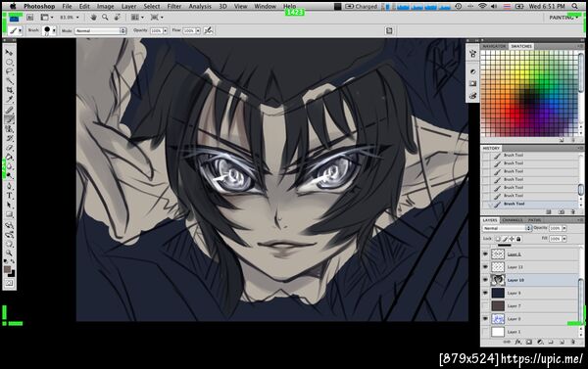Select the Elliptical Marquee tool
The width and height of the screenshot is (588, 369).
[9, 62]
